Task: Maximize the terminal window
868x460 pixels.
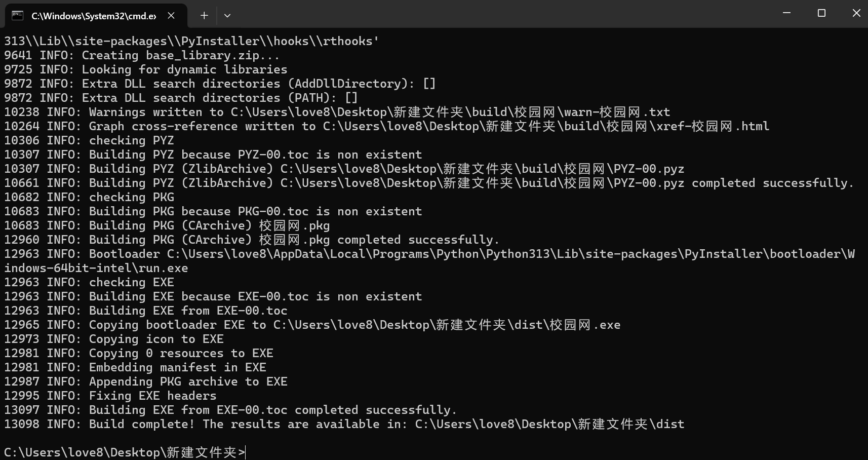Action: (x=821, y=13)
